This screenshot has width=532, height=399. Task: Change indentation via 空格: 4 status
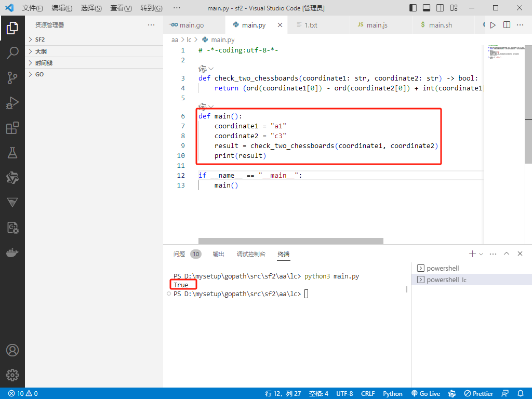point(318,394)
